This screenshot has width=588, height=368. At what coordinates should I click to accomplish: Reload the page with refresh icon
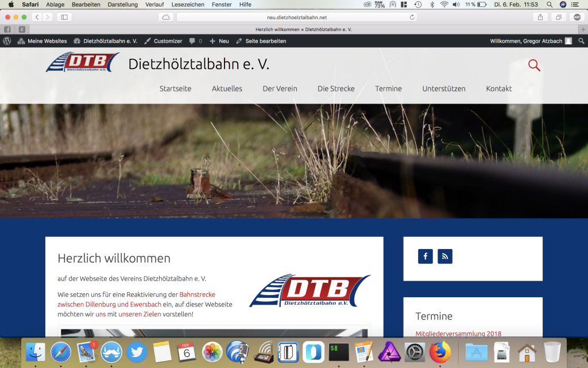(x=412, y=17)
